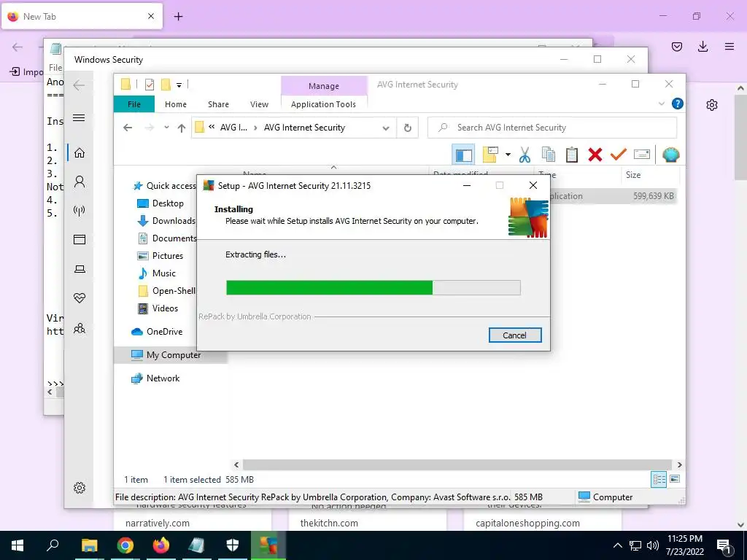Click the horizontal scrollbar in file list
Image resolution: width=747 pixels, height=560 pixels.
pos(457,464)
